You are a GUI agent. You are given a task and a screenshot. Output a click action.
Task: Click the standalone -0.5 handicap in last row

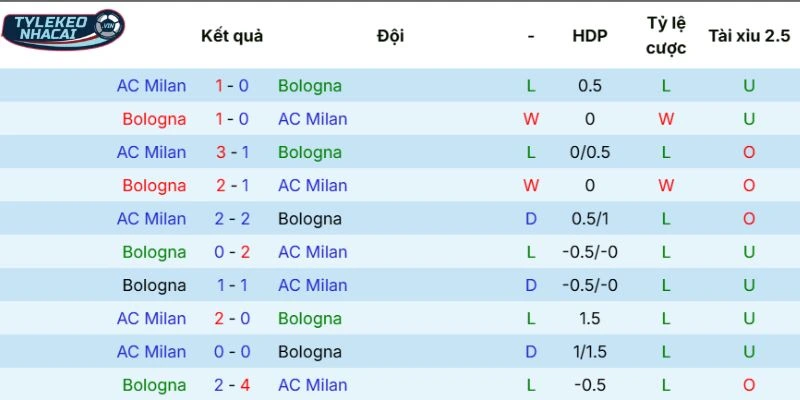tap(590, 385)
